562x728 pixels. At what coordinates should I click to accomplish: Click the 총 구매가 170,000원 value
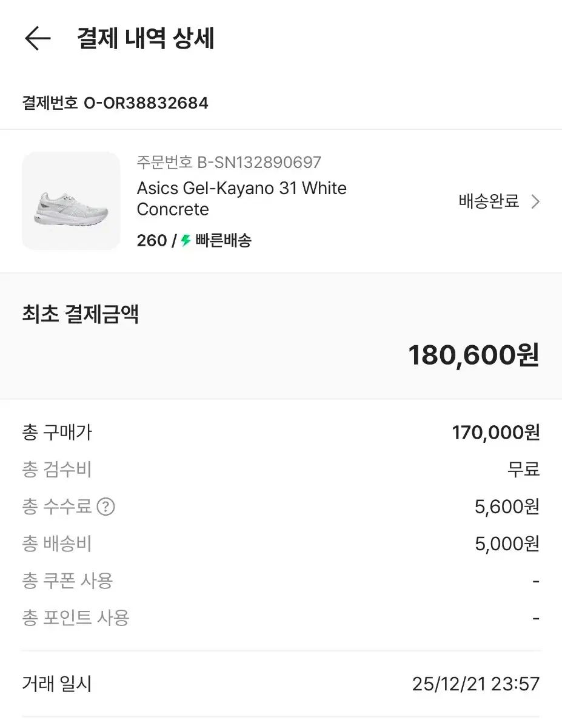(x=495, y=433)
